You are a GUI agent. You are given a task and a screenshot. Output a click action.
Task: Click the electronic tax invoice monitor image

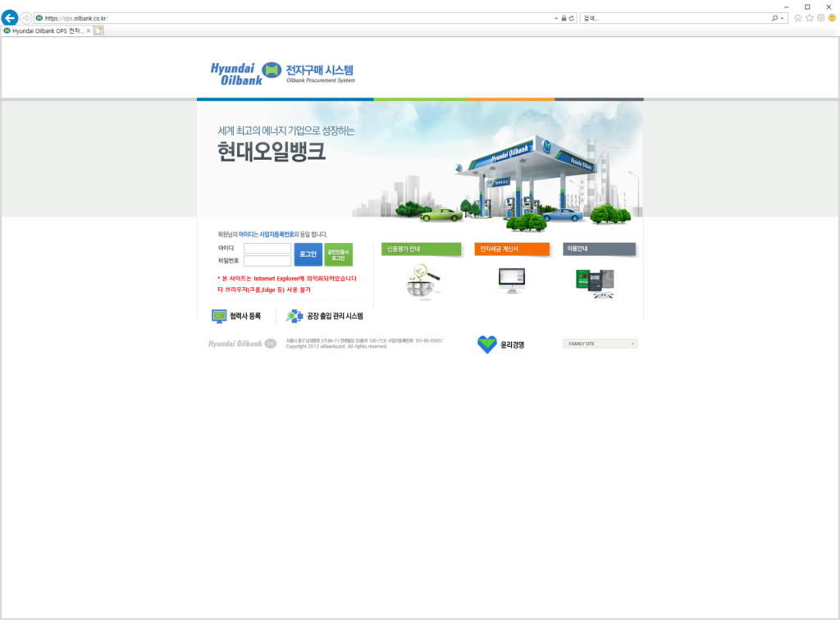point(511,281)
